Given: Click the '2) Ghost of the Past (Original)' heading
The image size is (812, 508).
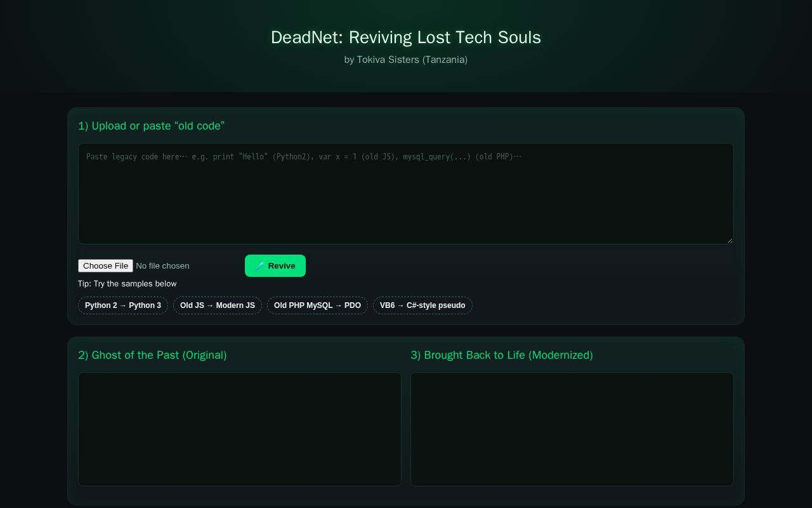Looking at the screenshot, I should [x=152, y=355].
